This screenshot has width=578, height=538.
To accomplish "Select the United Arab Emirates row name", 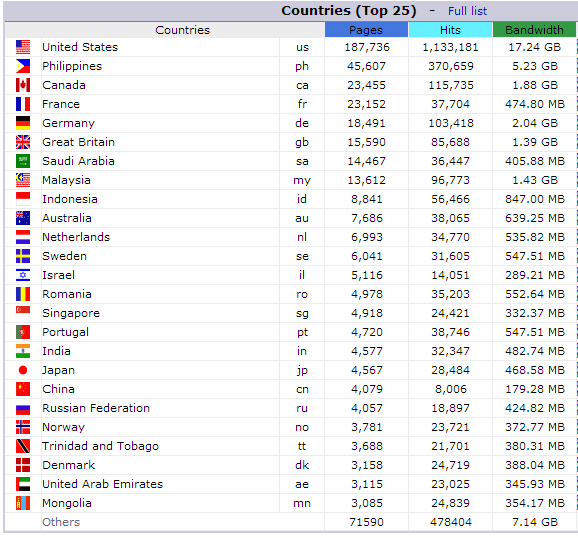I will 102,484.
